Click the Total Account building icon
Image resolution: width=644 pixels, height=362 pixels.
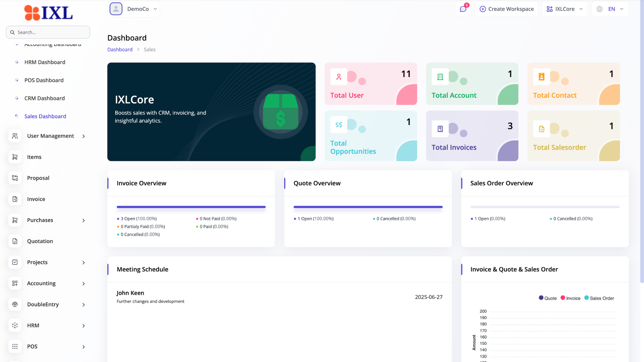pyautogui.click(x=440, y=77)
